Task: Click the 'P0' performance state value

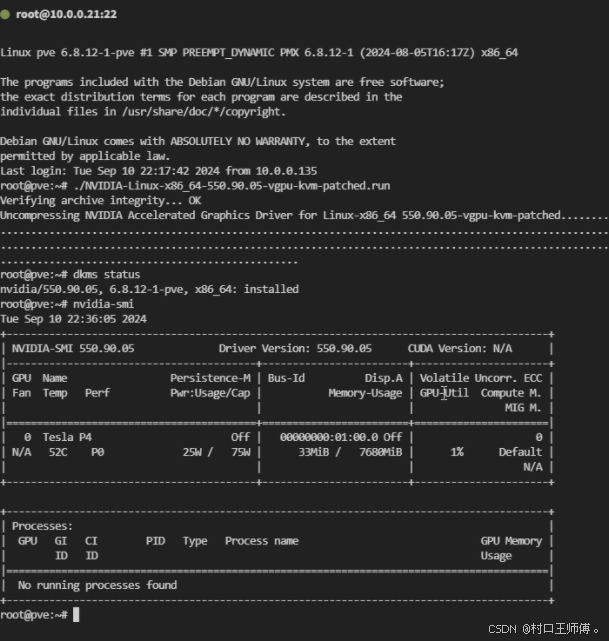Action: click(98, 452)
